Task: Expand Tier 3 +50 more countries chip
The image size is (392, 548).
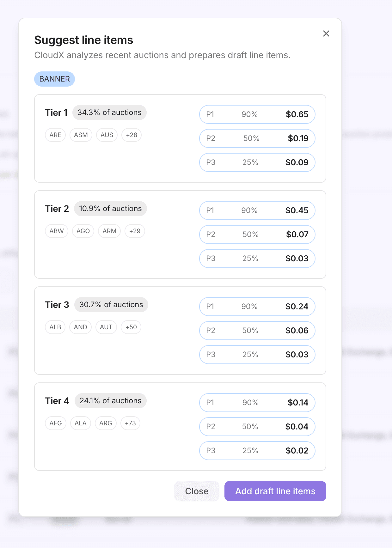Action: [x=131, y=327]
